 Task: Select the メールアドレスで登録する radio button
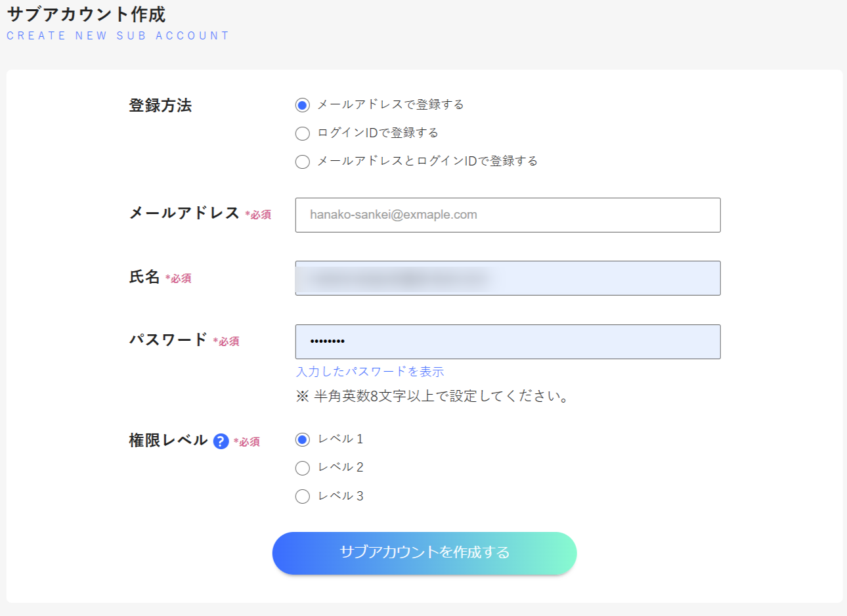click(x=302, y=105)
